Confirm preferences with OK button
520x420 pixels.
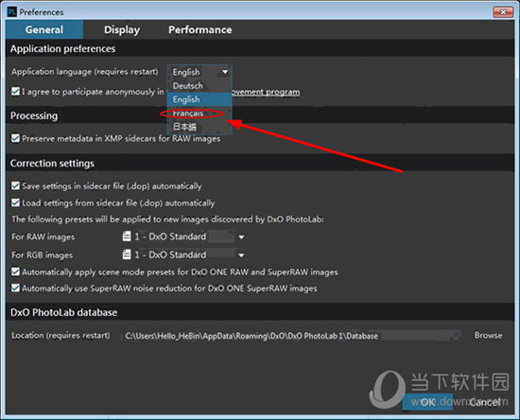click(x=427, y=402)
